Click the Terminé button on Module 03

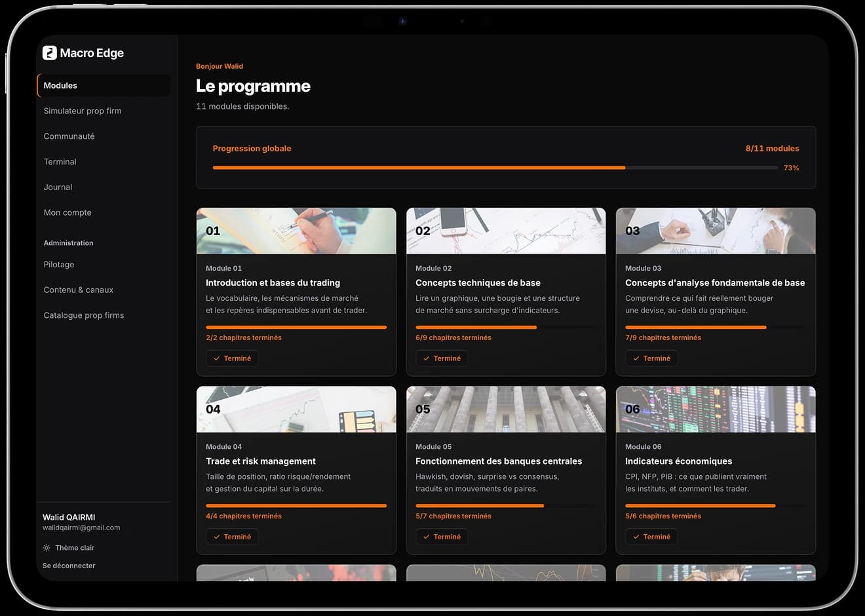pyautogui.click(x=651, y=358)
